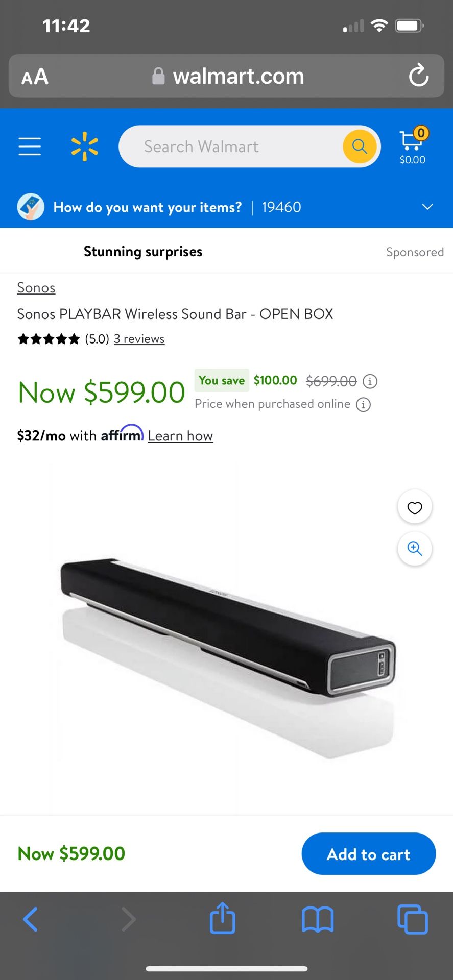Show open Safari tabs
This screenshot has height=980, width=453.
click(x=412, y=919)
